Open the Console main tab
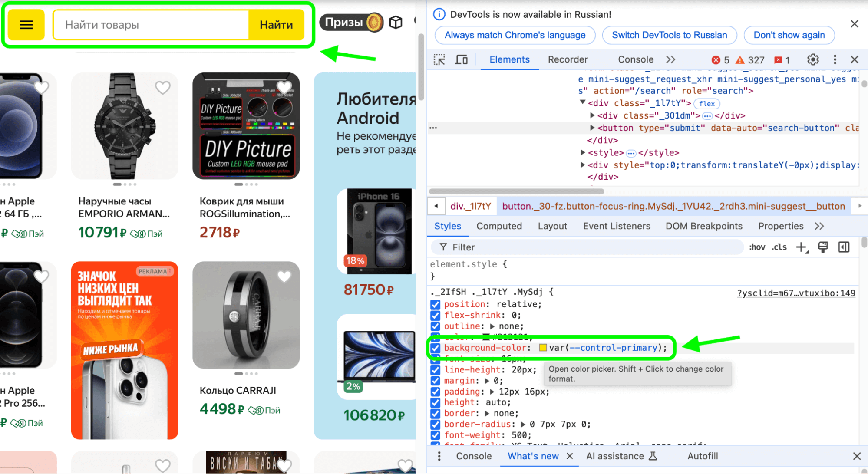This screenshot has width=868, height=474. [636, 59]
